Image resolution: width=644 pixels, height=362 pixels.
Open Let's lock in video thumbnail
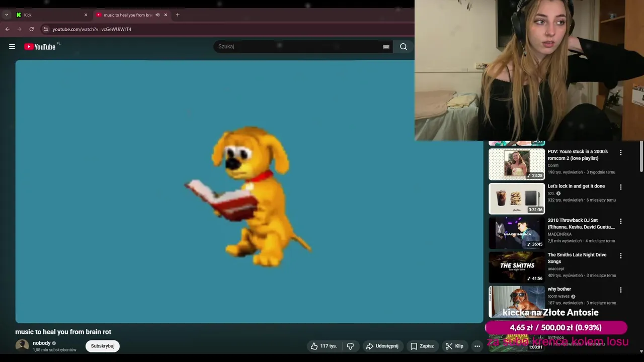pyautogui.click(x=517, y=199)
